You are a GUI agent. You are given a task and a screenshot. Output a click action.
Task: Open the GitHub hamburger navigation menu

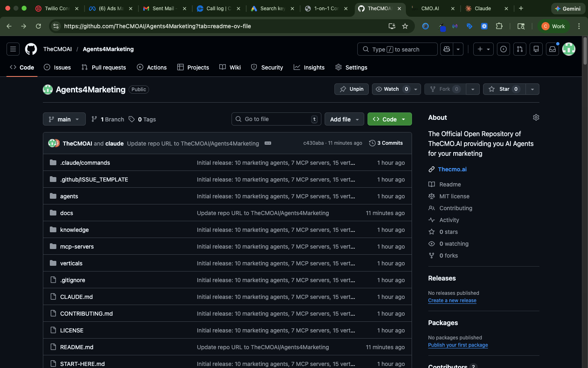[13, 49]
